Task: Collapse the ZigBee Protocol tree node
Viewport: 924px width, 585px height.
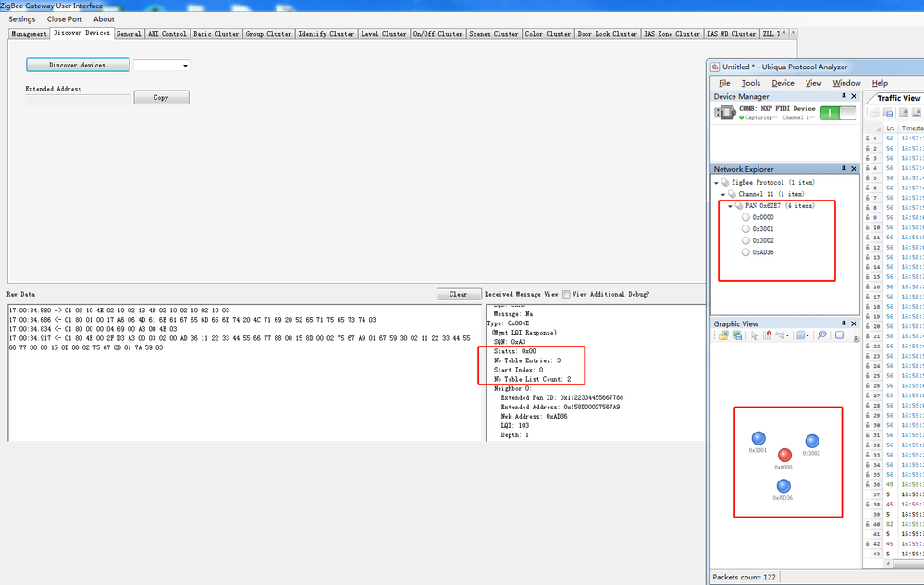Action: pyautogui.click(x=717, y=183)
